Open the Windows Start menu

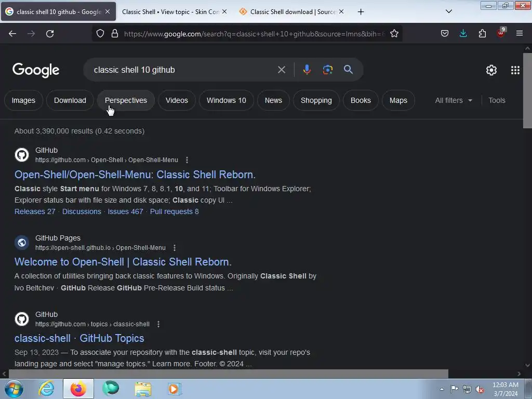click(14, 389)
